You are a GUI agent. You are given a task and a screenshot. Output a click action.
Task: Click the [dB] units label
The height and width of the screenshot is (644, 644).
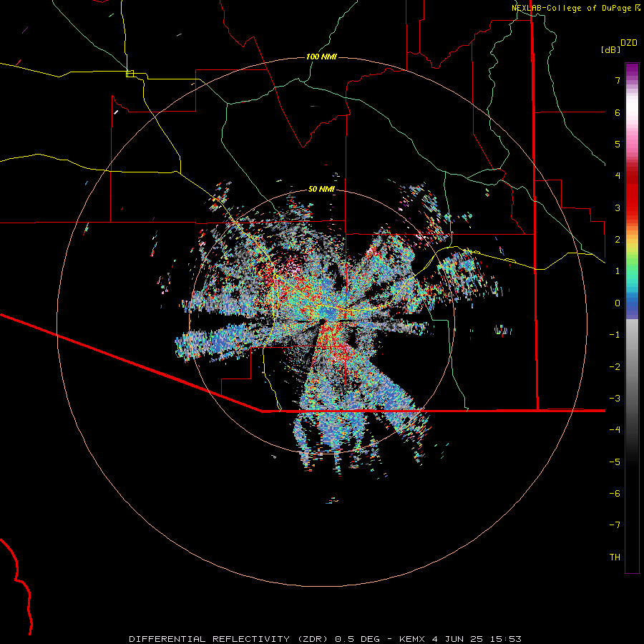tap(610, 49)
